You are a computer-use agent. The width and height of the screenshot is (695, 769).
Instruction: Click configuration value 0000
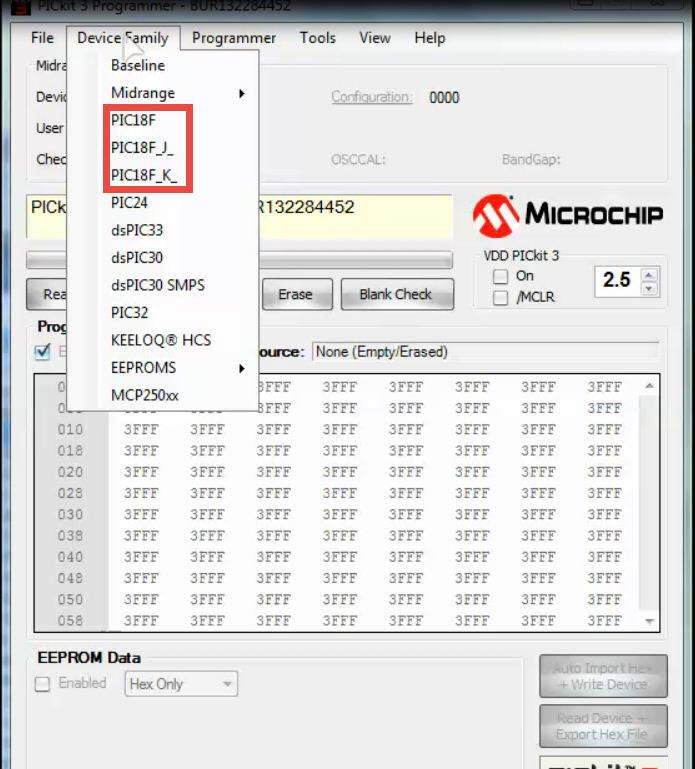[444, 98]
